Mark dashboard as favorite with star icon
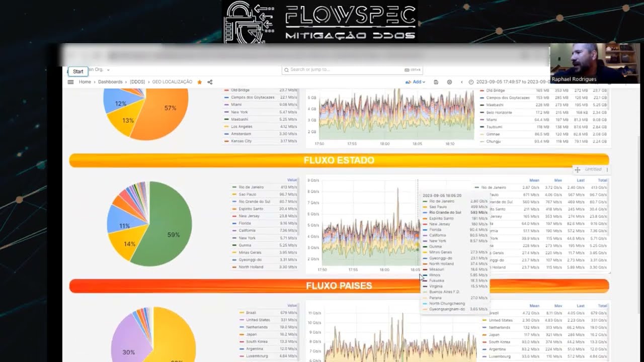Viewport: 644px width, 362px height. 199,82
